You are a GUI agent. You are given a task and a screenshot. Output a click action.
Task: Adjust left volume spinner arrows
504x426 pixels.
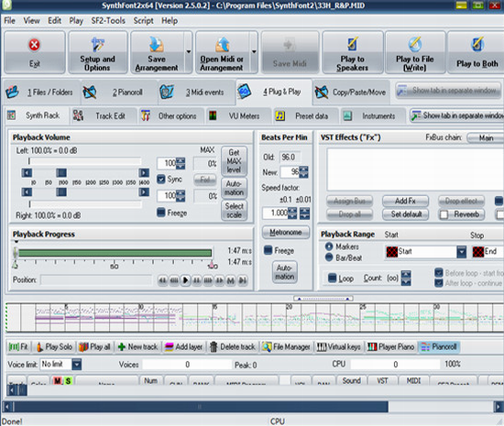181,163
